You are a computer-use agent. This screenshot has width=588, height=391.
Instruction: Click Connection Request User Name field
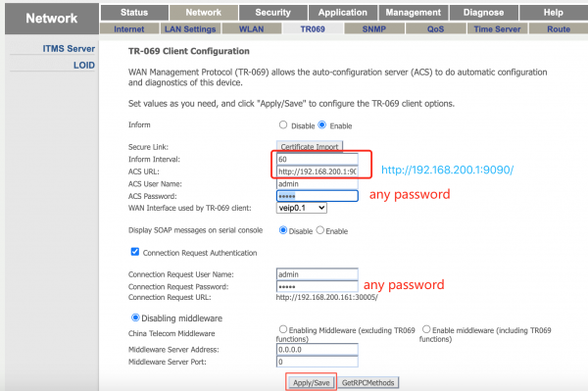click(318, 274)
